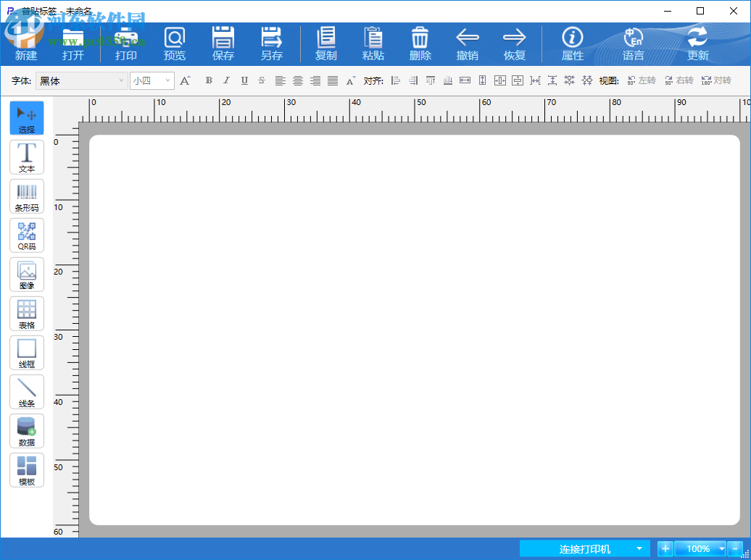Toggle strikethrough formatting

click(x=262, y=80)
